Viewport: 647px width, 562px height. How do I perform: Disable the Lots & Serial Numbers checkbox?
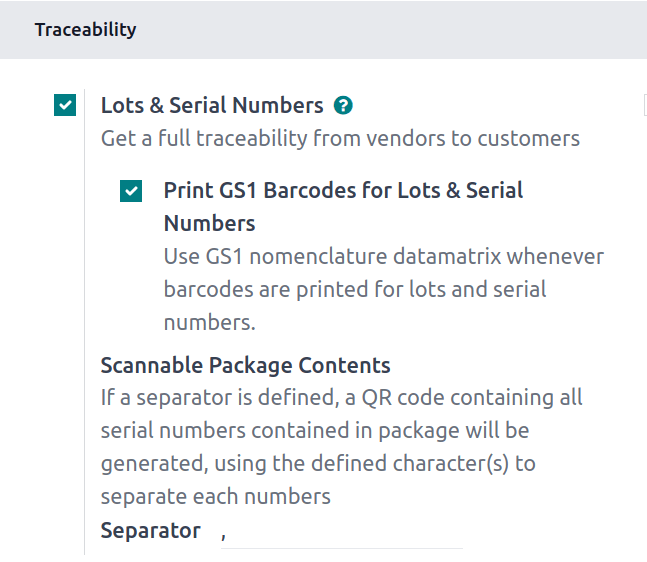65,105
